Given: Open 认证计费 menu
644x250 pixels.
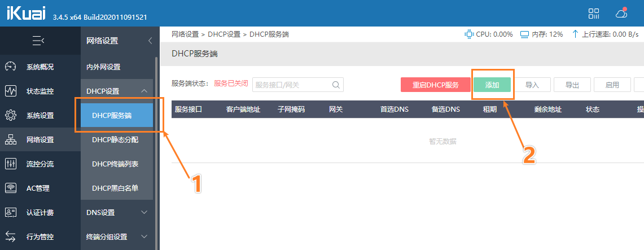Looking at the screenshot, I should click(x=40, y=212).
